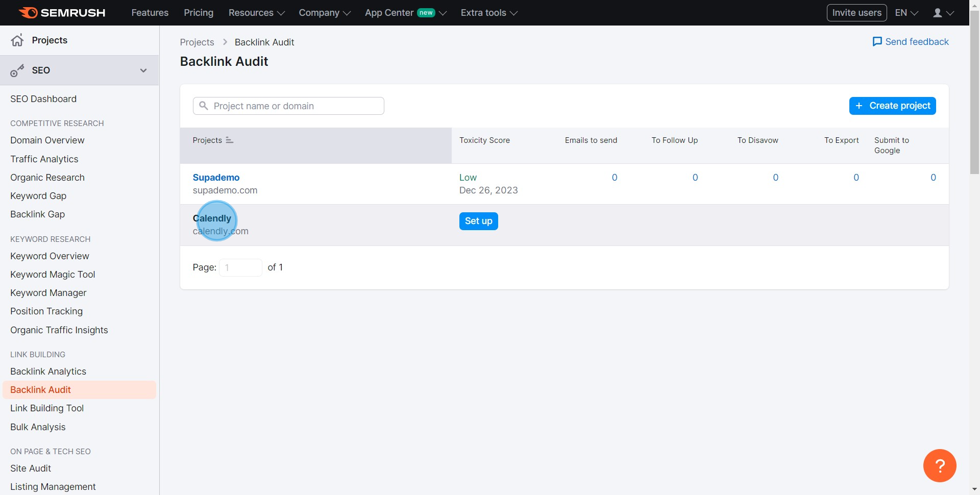Click the Dec 26, 2023 date text

488,190
